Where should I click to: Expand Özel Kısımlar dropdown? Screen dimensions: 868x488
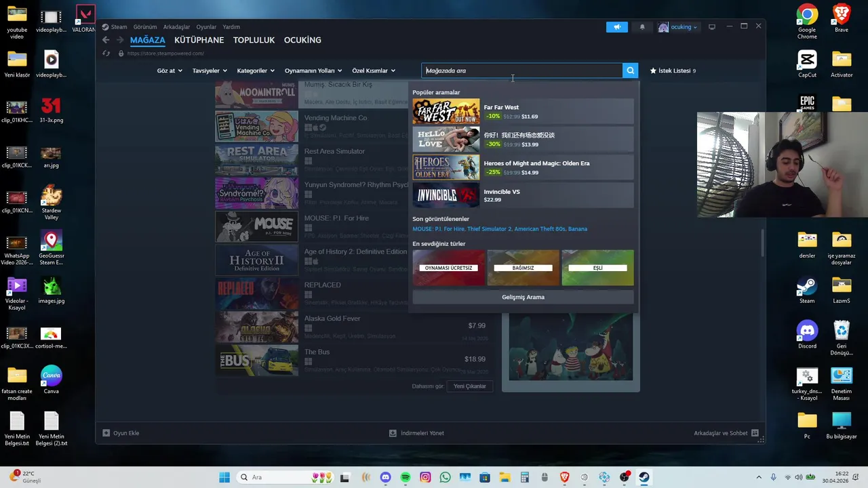tap(374, 70)
